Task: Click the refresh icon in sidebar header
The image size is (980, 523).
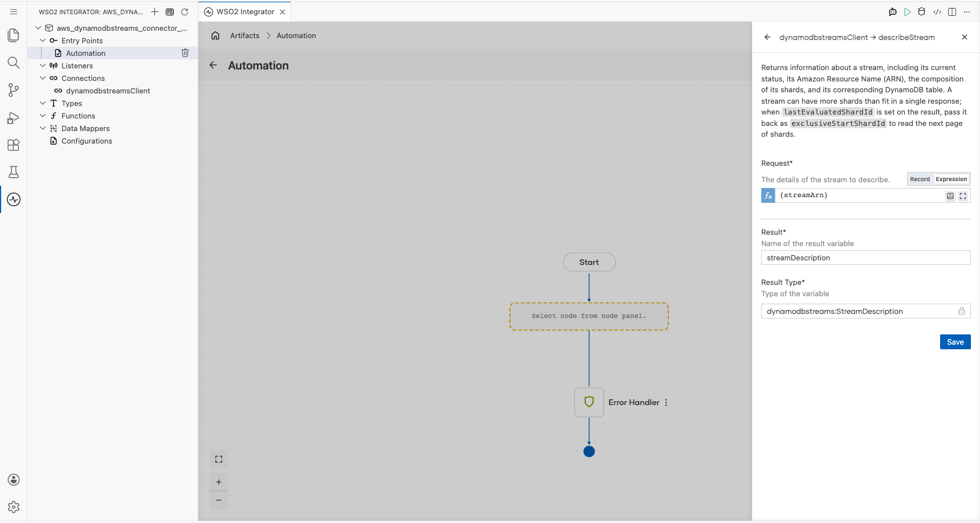Action: pyautogui.click(x=185, y=11)
